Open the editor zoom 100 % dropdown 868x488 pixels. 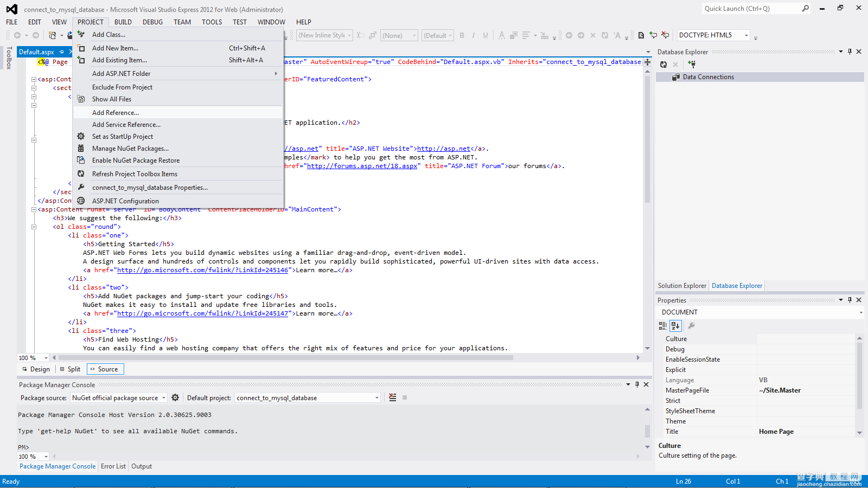46,358
